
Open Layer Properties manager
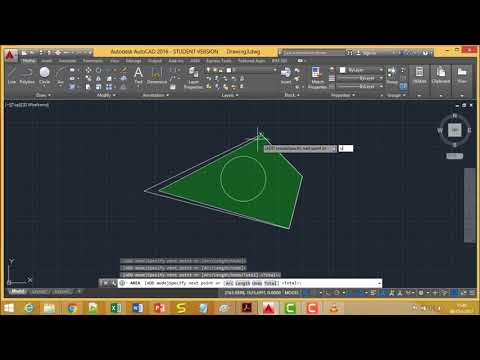click(x=193, y=78)
